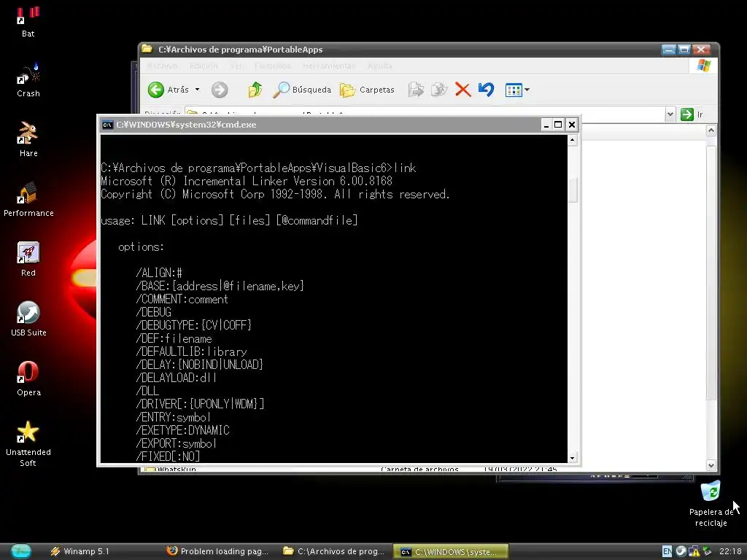
Task: Open the Atrás history dropdown arrow
Action: [197, 90]
